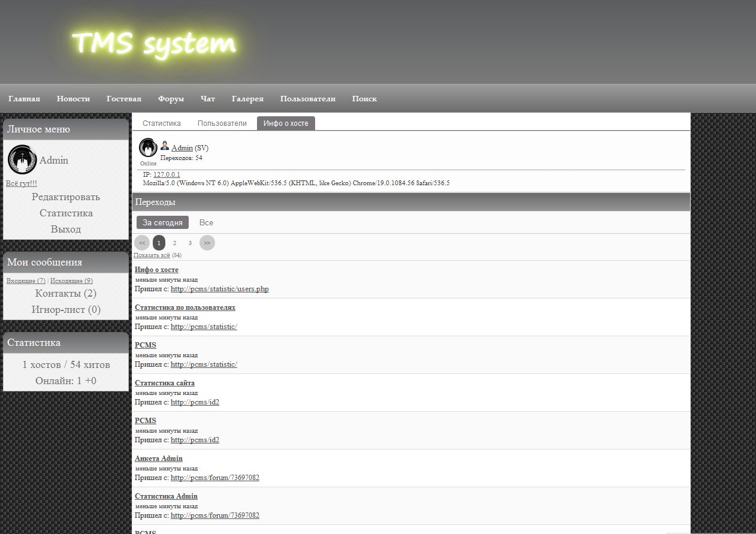Click 1 хостов / 54 хитов link
756x534 pixels.
pyautogui.click(x=66, y=364)
